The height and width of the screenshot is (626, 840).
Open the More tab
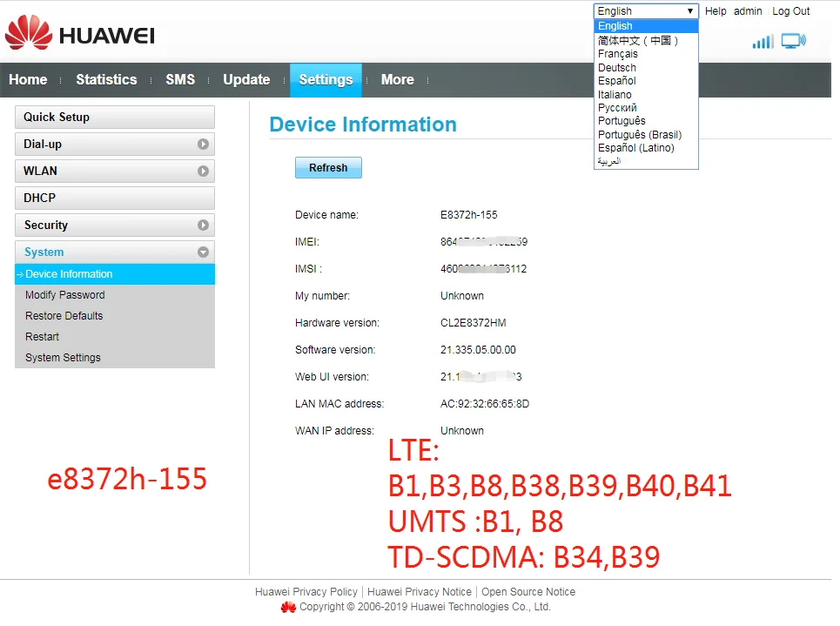tap(398, 80)
